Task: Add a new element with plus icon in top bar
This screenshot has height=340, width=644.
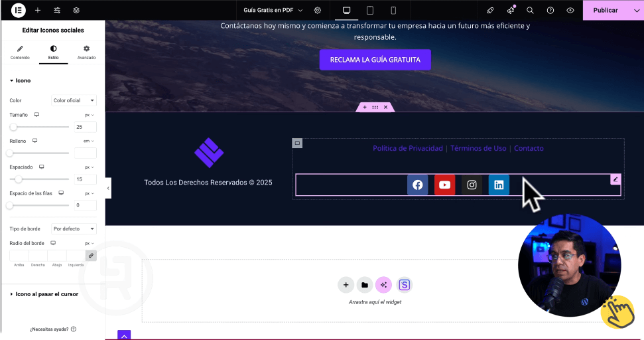Action: (x=38, y=10)
